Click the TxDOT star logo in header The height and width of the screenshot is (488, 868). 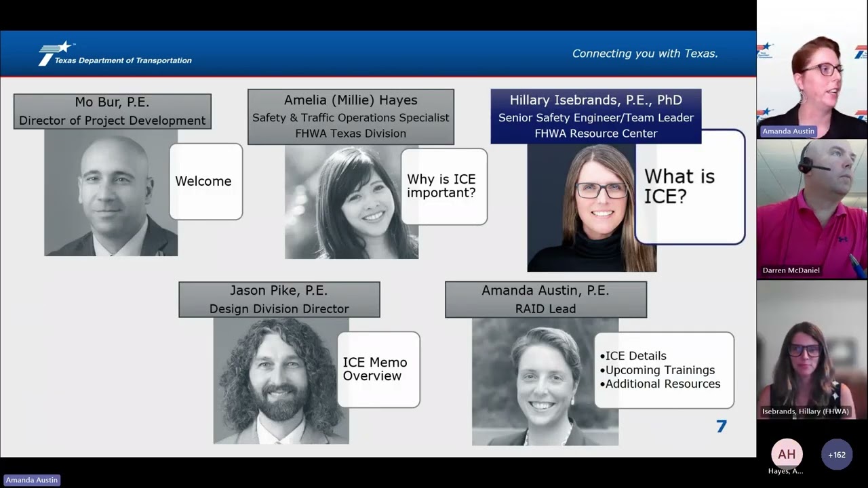tap(56, 53)
